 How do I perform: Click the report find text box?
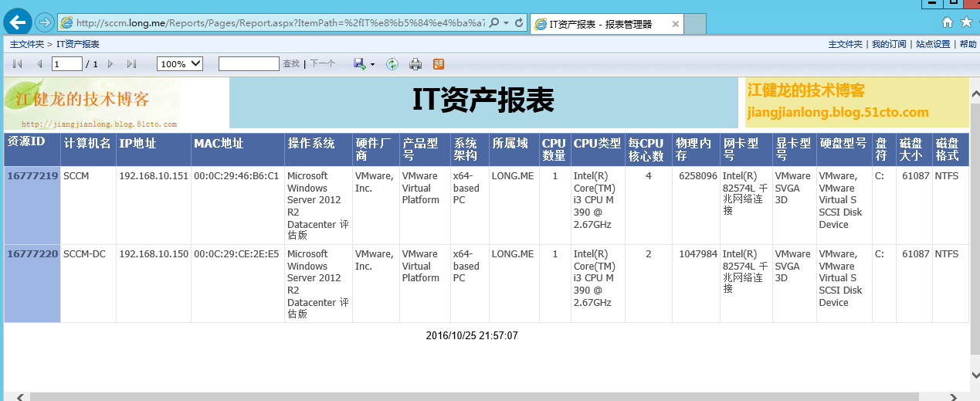click(x=249, y=64)
